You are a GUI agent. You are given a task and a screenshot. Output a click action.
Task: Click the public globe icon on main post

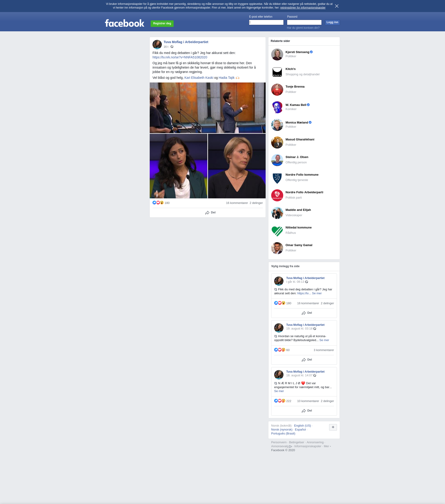pyautogui.click(x=172, y=47)
